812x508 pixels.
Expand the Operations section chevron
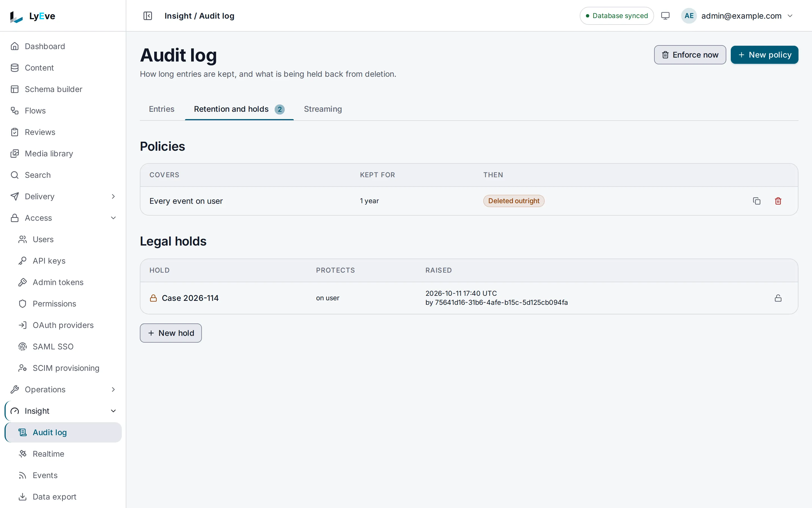113,389
